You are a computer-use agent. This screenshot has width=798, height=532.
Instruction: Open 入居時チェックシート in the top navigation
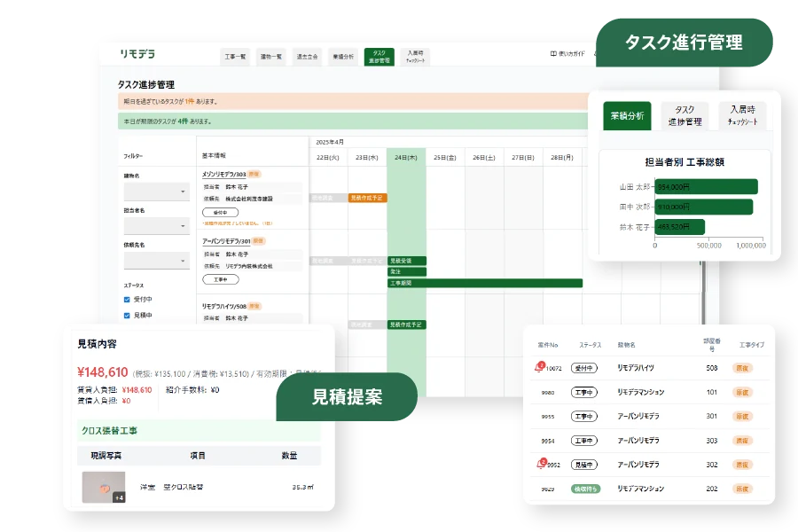(415, 57)
